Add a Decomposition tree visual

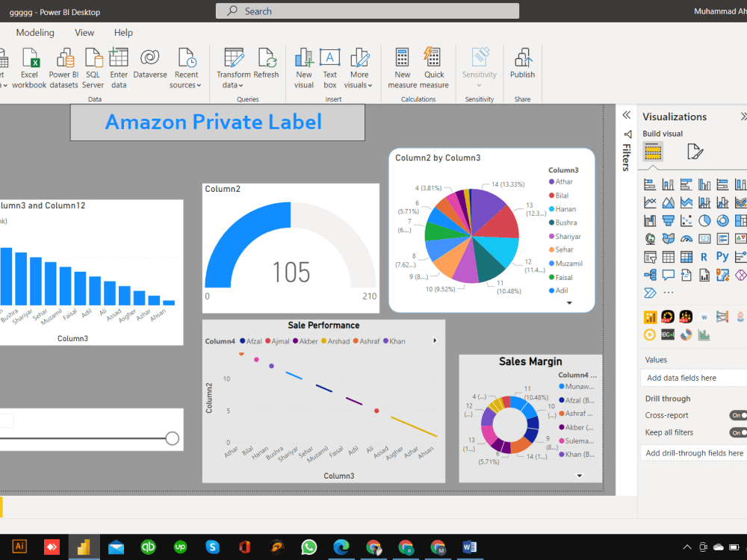[649, 275]
